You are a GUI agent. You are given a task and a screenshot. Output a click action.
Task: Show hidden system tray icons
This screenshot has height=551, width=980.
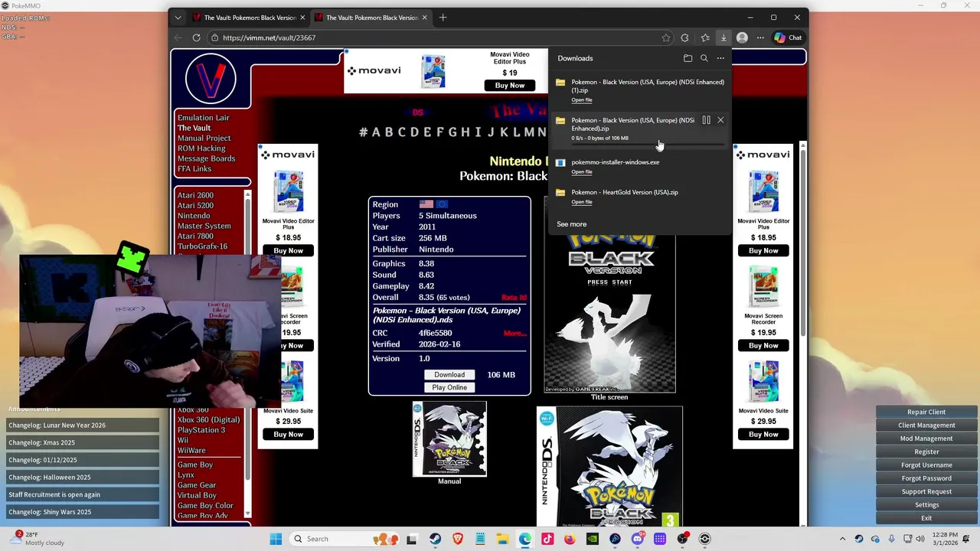click(843, 539)
